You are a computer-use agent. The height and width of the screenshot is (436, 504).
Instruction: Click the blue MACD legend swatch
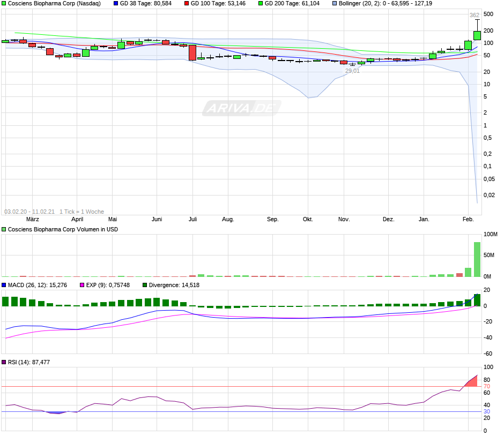(x=4, y=285)
